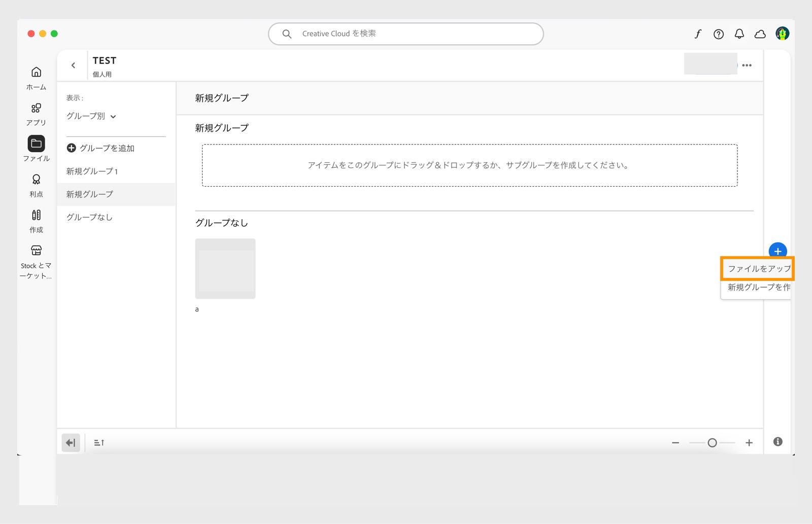The image size is (812, 524).
Task: Open the 利点 benefits section
Action: (36, 186)
